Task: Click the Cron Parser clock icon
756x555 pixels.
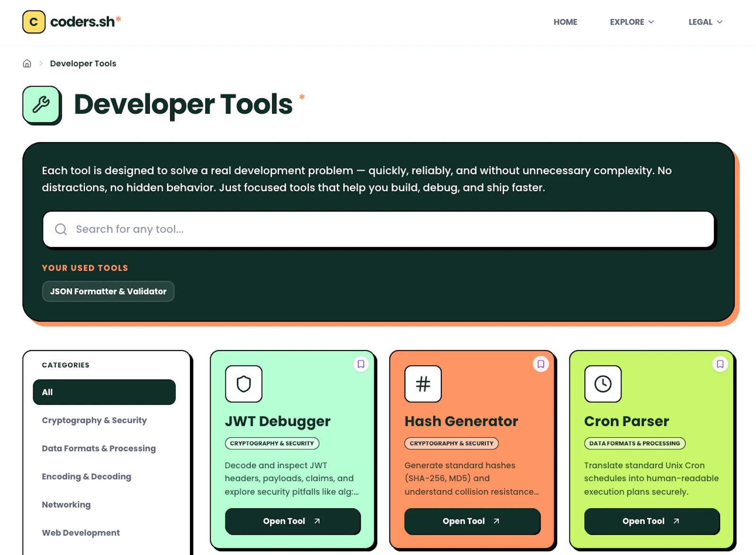Action: pyautogui.click(x=603, y=384)
